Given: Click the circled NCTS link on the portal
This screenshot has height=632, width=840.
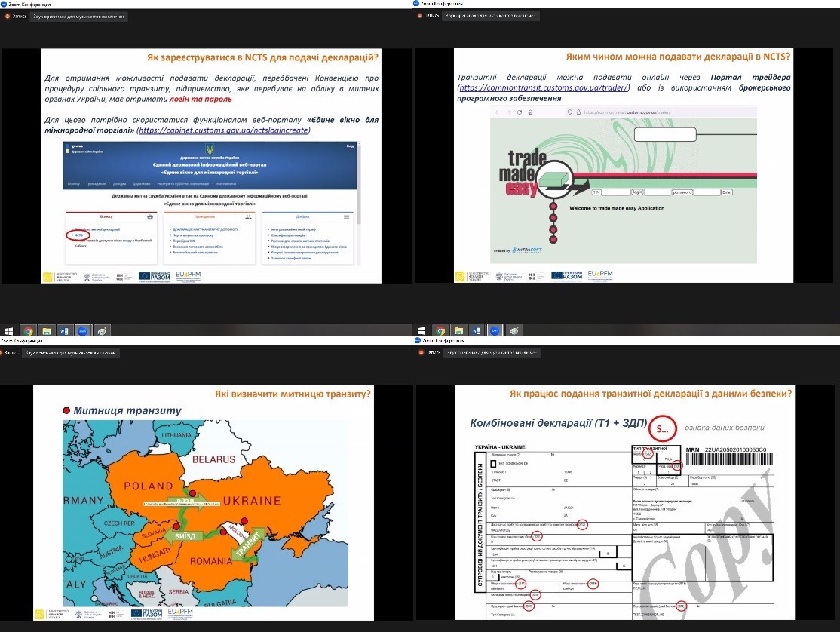Looking at the screenshot, I should point(78,235).
